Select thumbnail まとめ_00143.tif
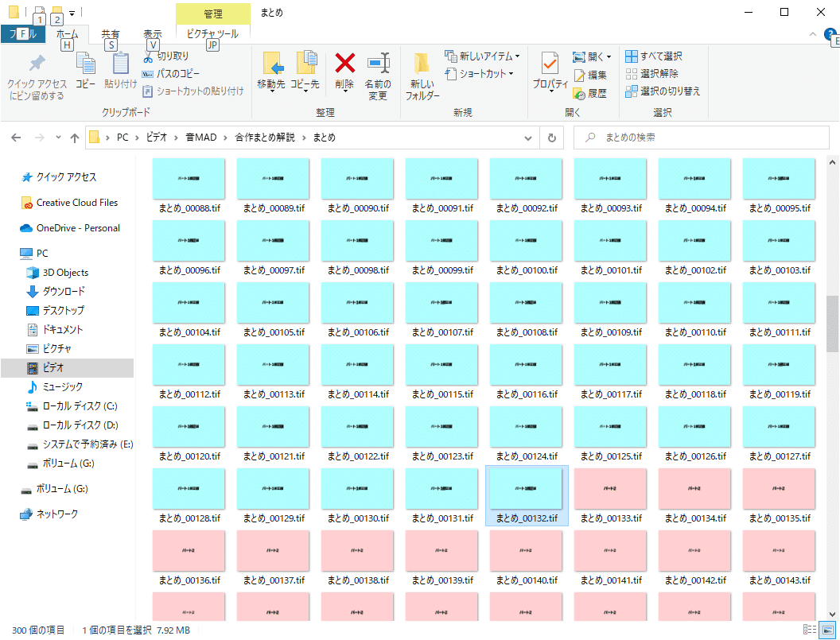 tap(780, 558)
